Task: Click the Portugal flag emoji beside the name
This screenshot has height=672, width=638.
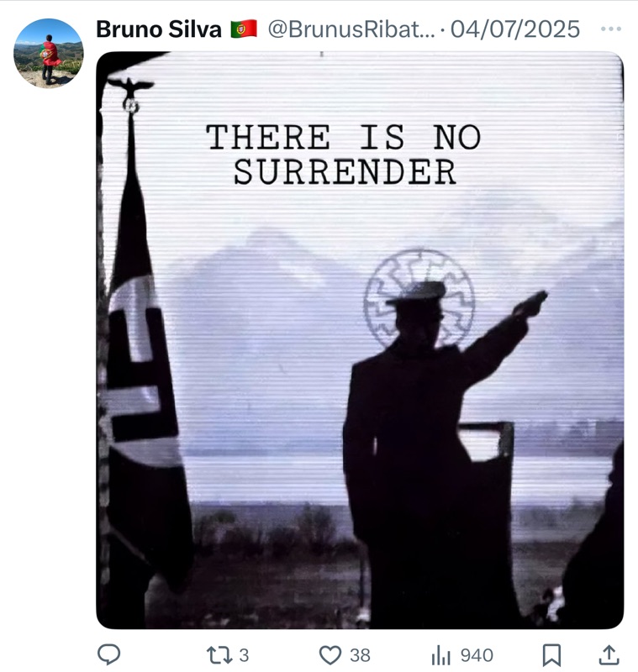Action: (244, 29)
